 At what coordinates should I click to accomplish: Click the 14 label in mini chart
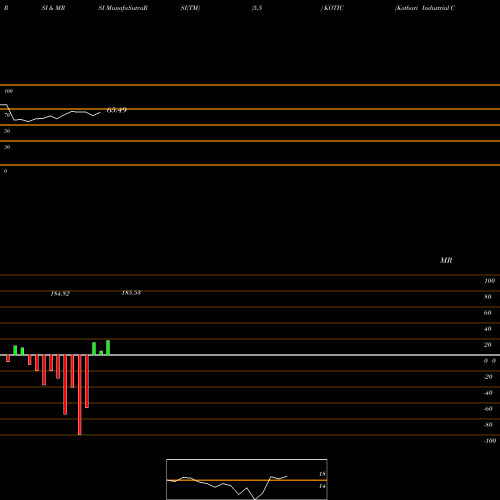(322, 486)
